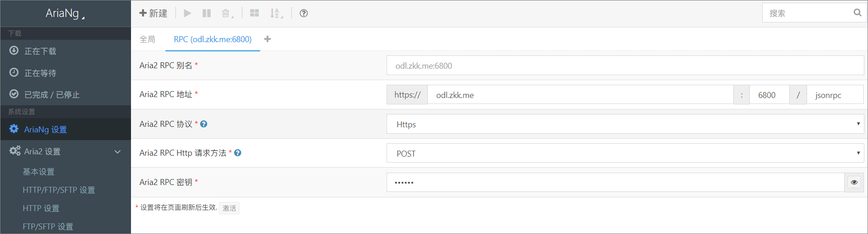Collapse the Aria2 设置 sidebar section
Viewport: 868px width, 234px height.
[x=117, y=152]
